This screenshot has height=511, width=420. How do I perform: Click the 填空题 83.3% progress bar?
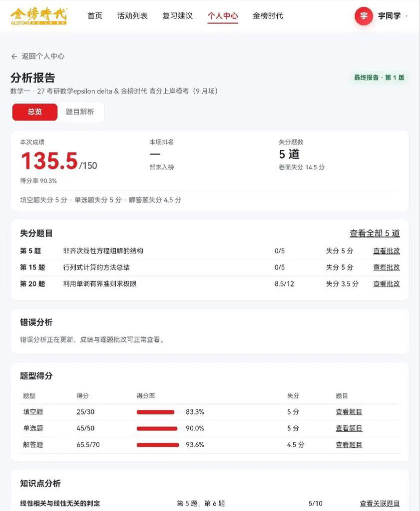point(155,412)
